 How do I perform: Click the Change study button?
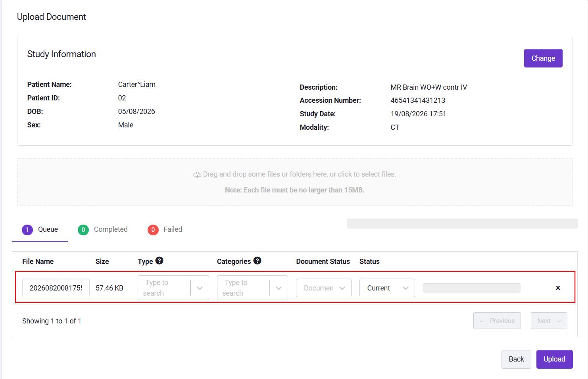(x=543, y=58)
